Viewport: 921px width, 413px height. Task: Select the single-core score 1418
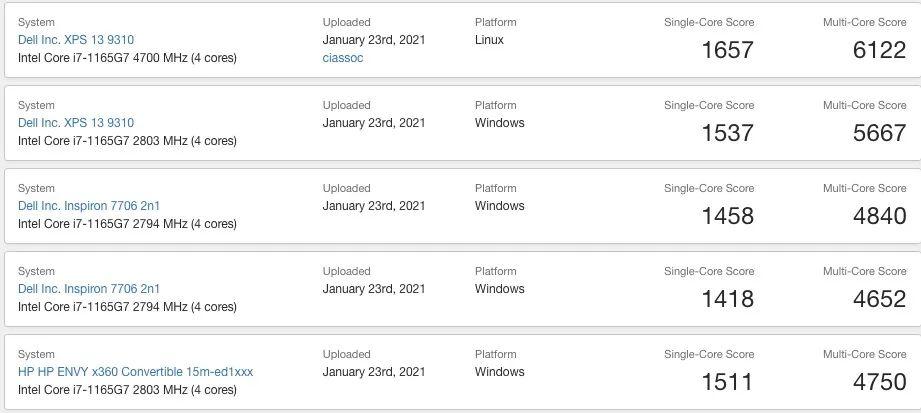727,299
